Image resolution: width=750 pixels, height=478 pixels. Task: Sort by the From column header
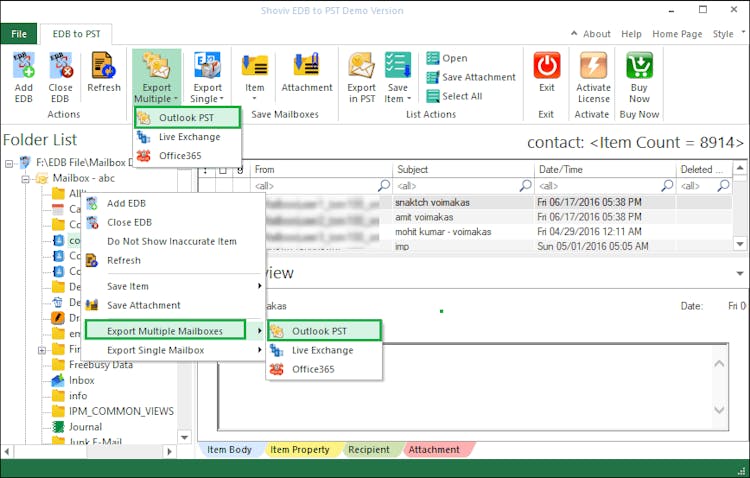320,169
